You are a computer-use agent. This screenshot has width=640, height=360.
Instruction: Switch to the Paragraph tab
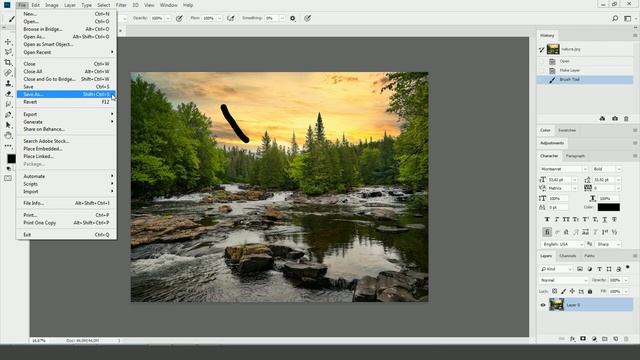[x=575, y=156]
